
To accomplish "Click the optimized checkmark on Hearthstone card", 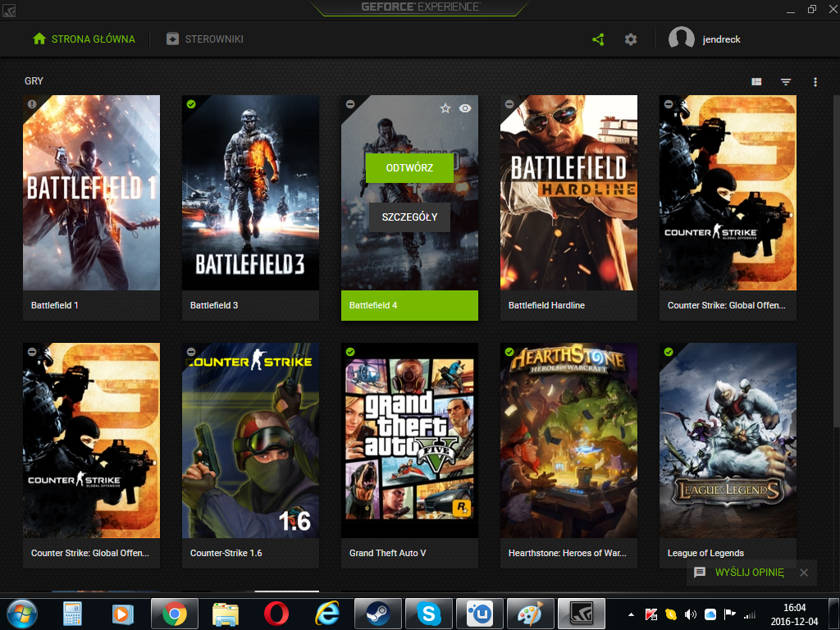I will (x=509, y=352).
